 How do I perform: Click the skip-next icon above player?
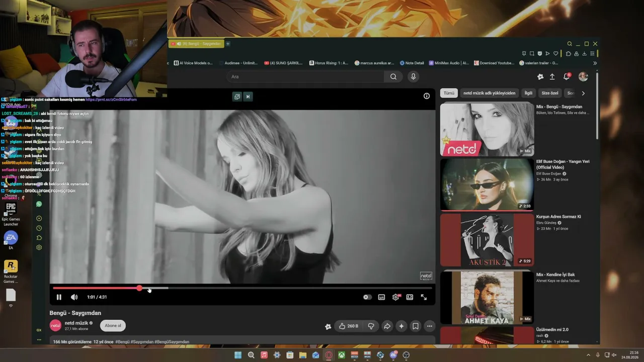248,97
